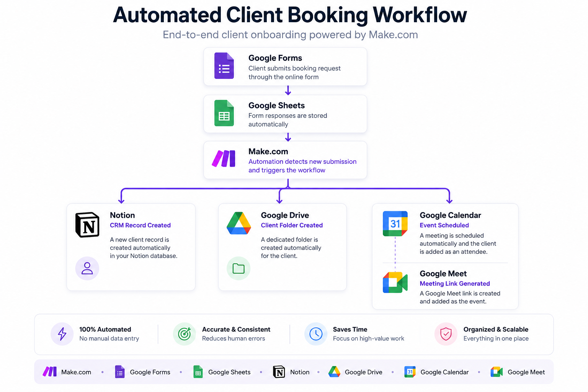Click the clock Saves Time icon
588x392 pixels.
[x=316, y=334]
